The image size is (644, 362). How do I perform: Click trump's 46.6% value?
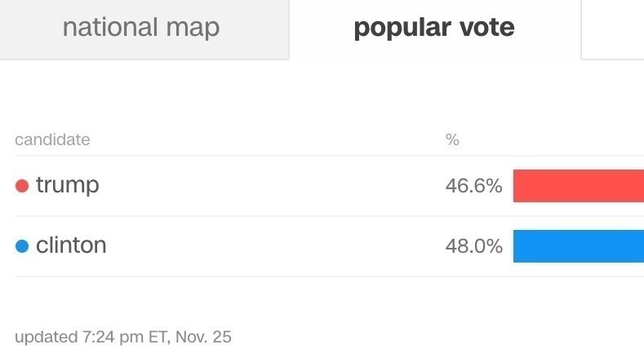tap(473, 186)
